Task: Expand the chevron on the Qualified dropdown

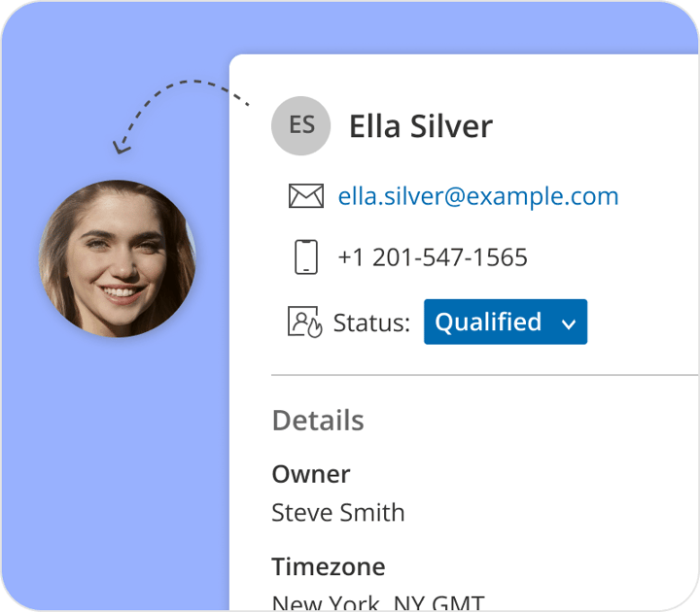Action: coord(569,323)
